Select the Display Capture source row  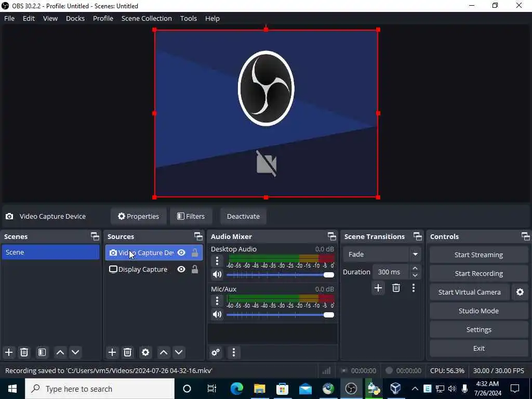(154, 270)
